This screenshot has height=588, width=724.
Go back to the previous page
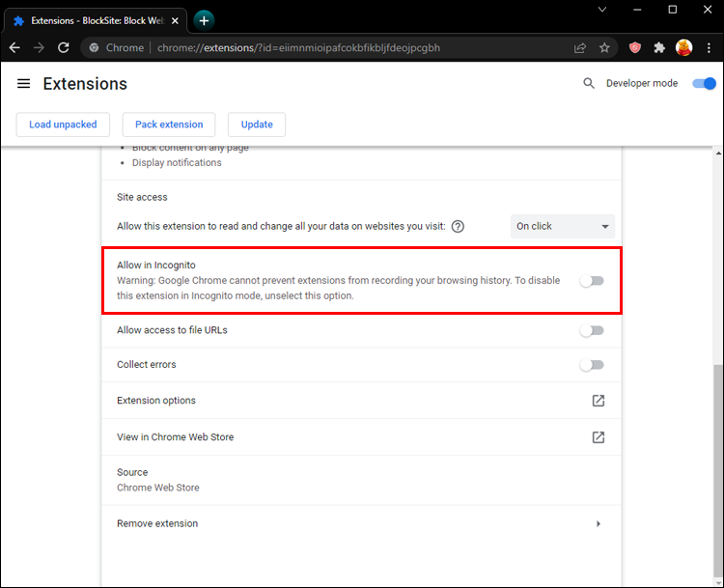click(14, 47)
